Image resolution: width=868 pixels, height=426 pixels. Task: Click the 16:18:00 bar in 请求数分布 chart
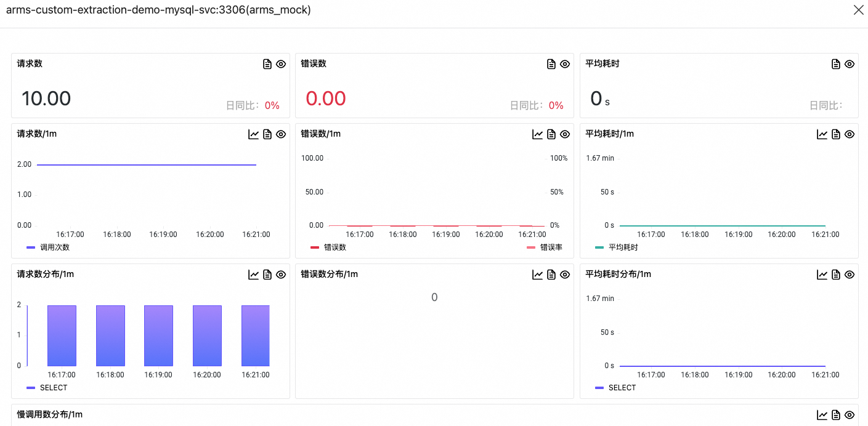(x=110, y=336)
